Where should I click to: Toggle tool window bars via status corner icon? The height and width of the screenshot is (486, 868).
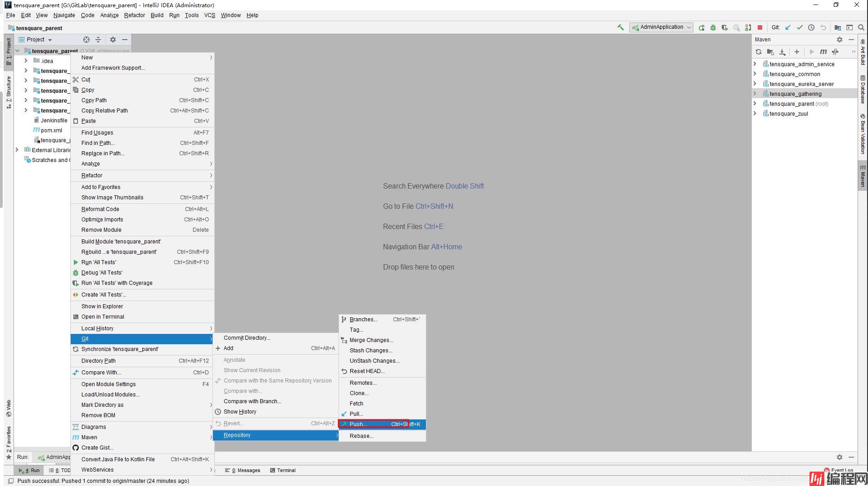(11, 481)
